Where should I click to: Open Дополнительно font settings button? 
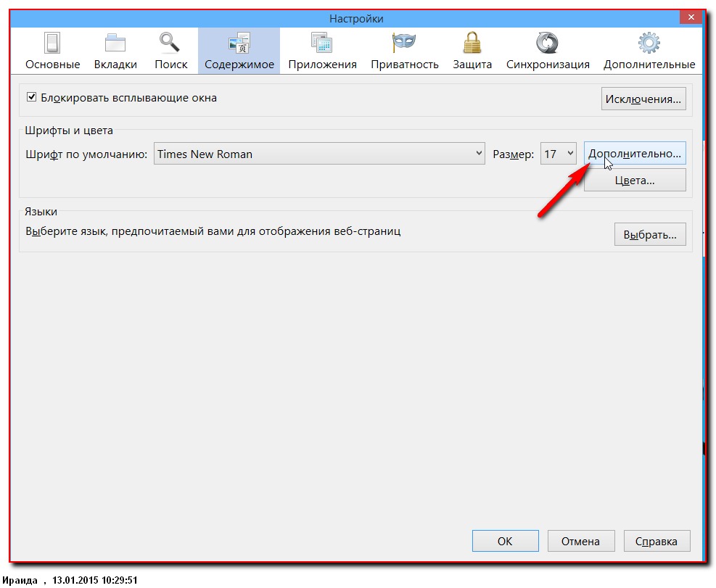click(635, 154)
